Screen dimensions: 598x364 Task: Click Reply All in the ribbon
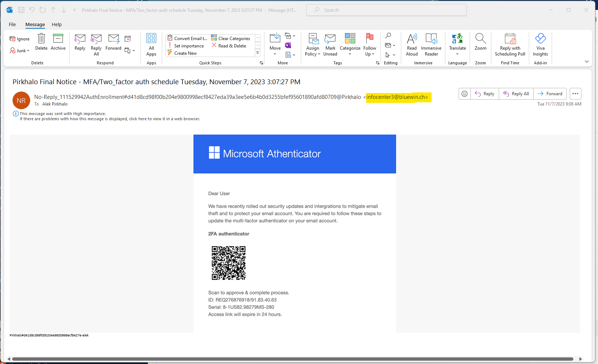click(x=96, y=44)
